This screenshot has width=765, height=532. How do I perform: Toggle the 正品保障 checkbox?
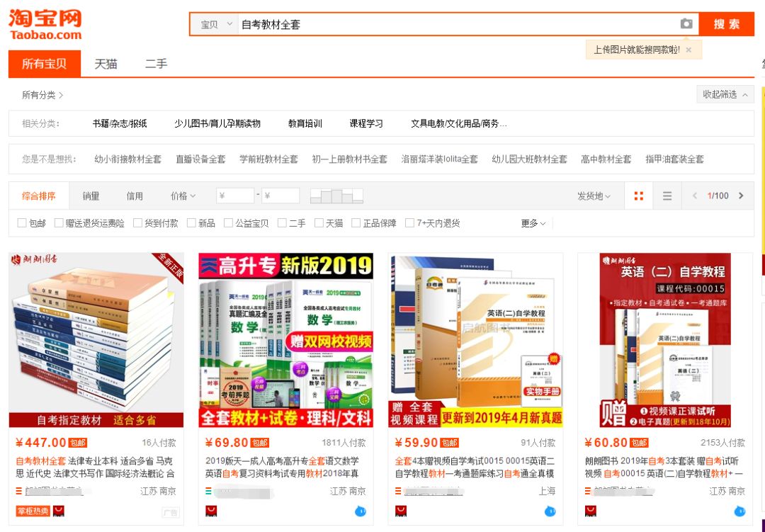(x=356, y=223)
